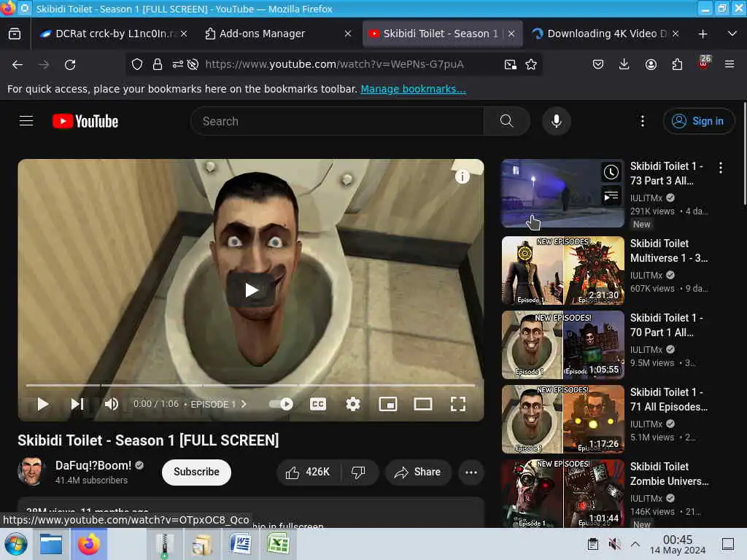Open Firefox View icon
This screenshot has height=560, width=747.
15,34
